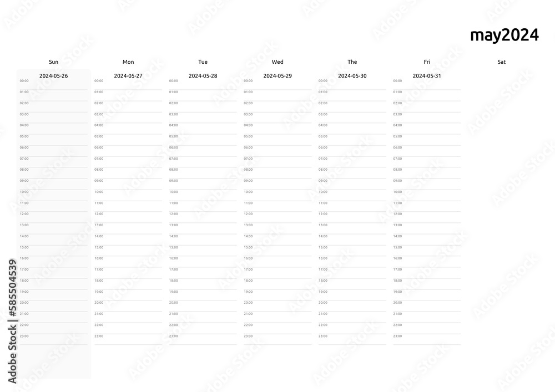Click the 09:00 slot on Monday 2024-05-27

[128, 184]
